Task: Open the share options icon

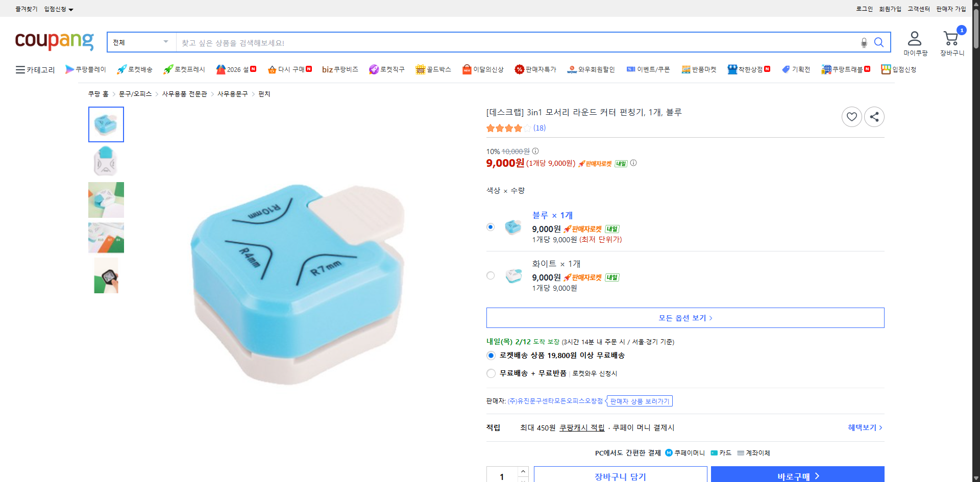Action: pos(874,116)
